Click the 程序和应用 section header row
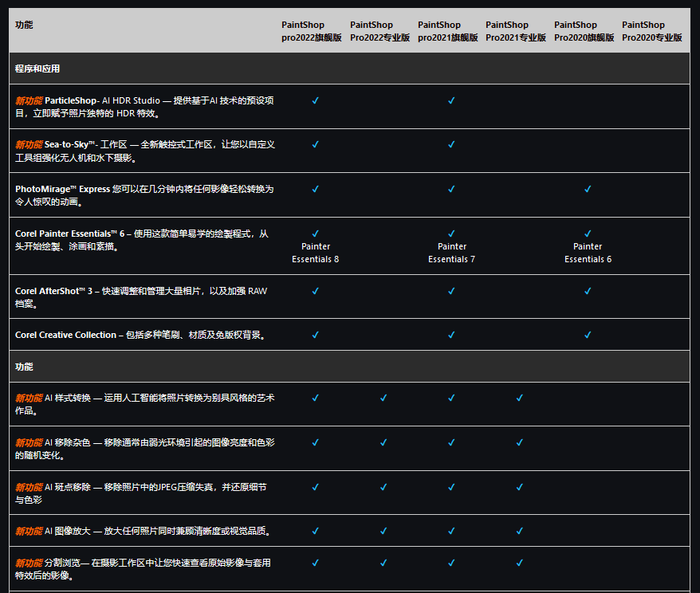 (37, 69)
